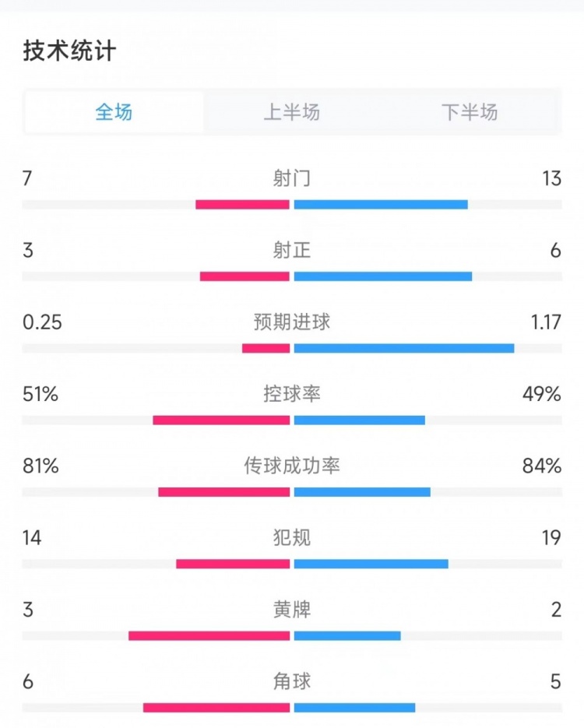Open the 上半场 tab

(291, 112)
